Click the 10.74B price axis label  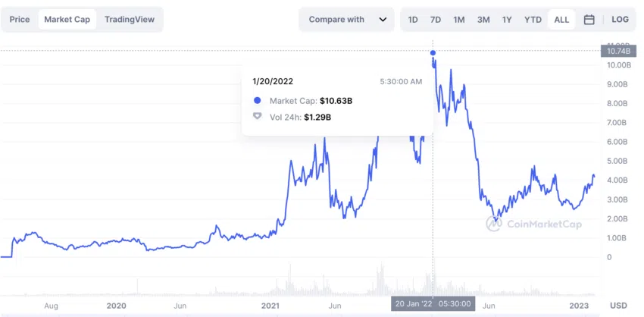pyautogui.click(x=615, y=51)
